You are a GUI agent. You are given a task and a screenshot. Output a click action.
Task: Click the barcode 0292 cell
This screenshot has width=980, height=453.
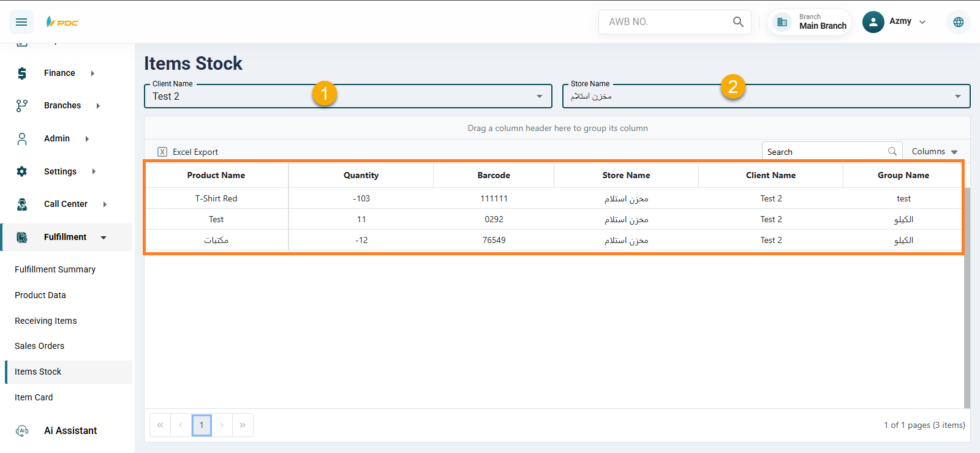[x=494, y=219]
